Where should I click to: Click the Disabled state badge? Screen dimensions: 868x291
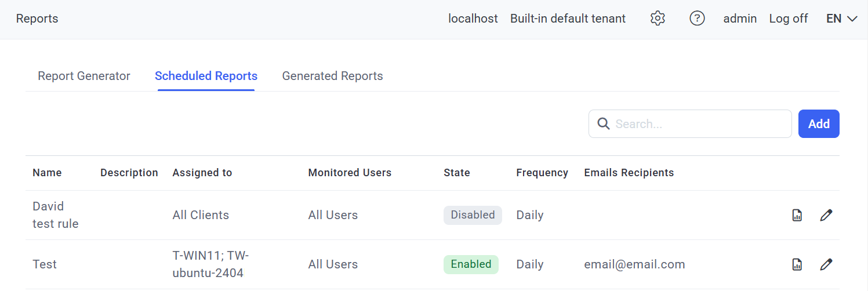[x=473, y=215]
